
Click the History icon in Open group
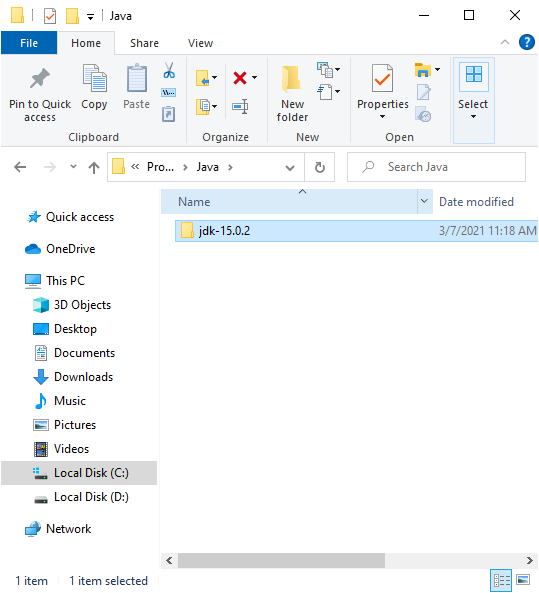[423, 114]
